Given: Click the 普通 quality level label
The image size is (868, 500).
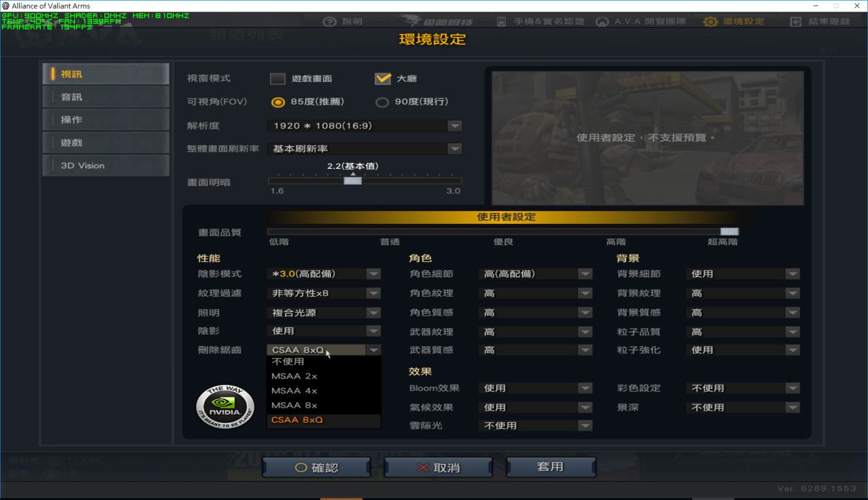Looking at the screenshot, I should click(x=390, y=242).
